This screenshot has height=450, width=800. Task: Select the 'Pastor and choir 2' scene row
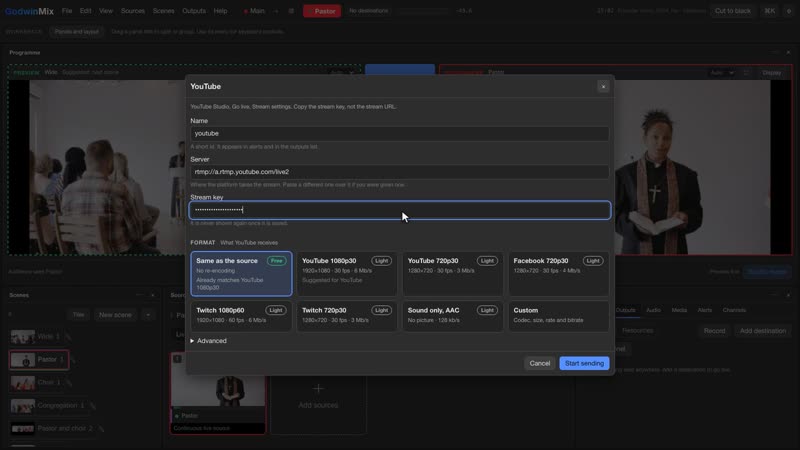52,429
